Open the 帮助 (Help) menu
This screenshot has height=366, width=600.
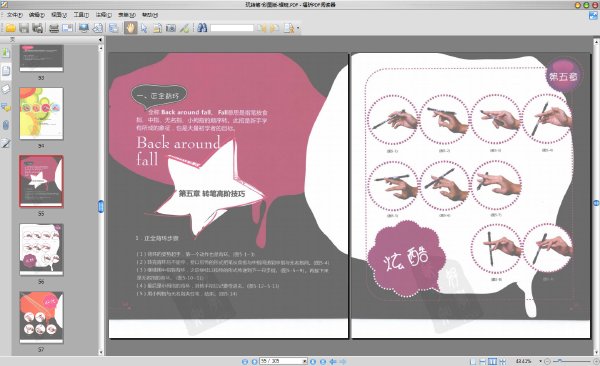pyautogui.click(x=150, y=15)
